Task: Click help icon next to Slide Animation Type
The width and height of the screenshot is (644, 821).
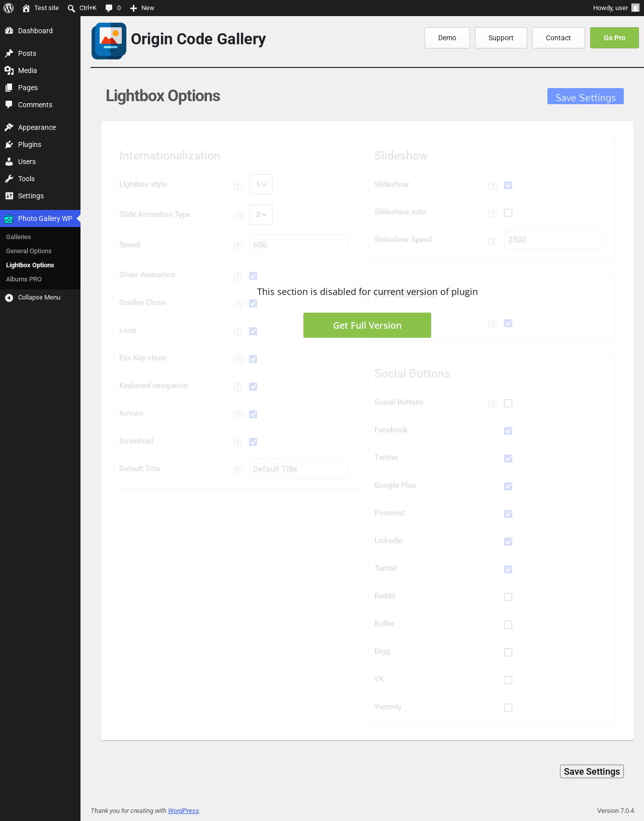Action: pyautogui.click(x=238, y=216)
